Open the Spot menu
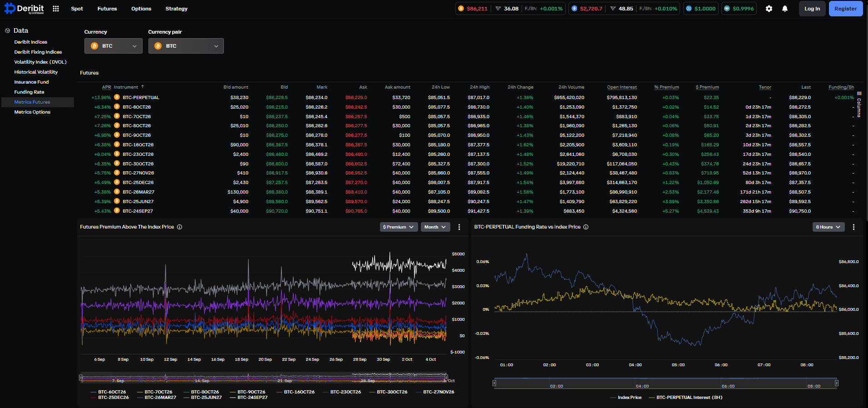Image resolution: width=868 pixels, height=408 pixels. (77, 9)
